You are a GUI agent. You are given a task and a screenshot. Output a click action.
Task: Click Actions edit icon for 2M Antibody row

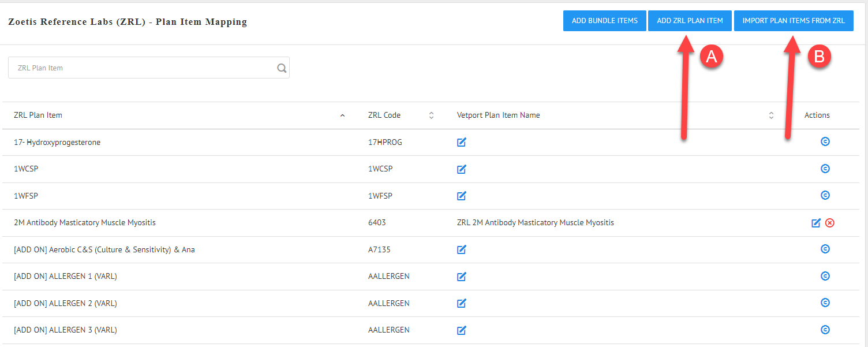tap(816, 223)
